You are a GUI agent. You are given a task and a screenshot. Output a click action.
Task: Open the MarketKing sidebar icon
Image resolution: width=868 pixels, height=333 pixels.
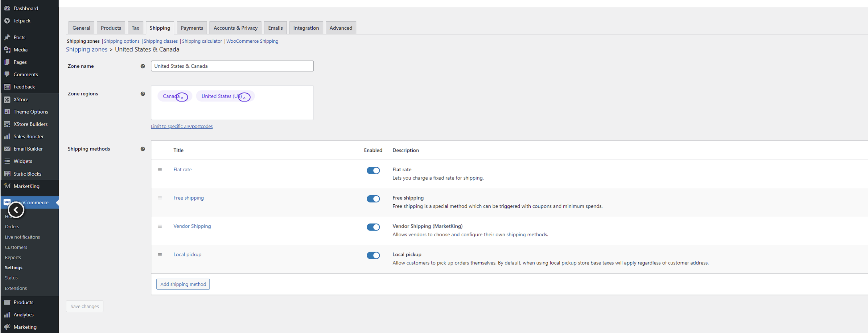coord(7,186)
